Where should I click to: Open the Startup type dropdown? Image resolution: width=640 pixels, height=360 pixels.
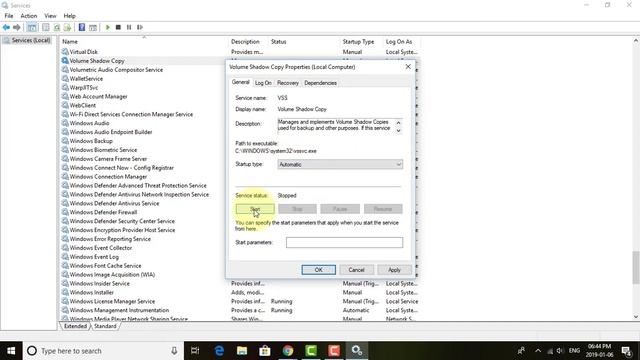point(340,164)
